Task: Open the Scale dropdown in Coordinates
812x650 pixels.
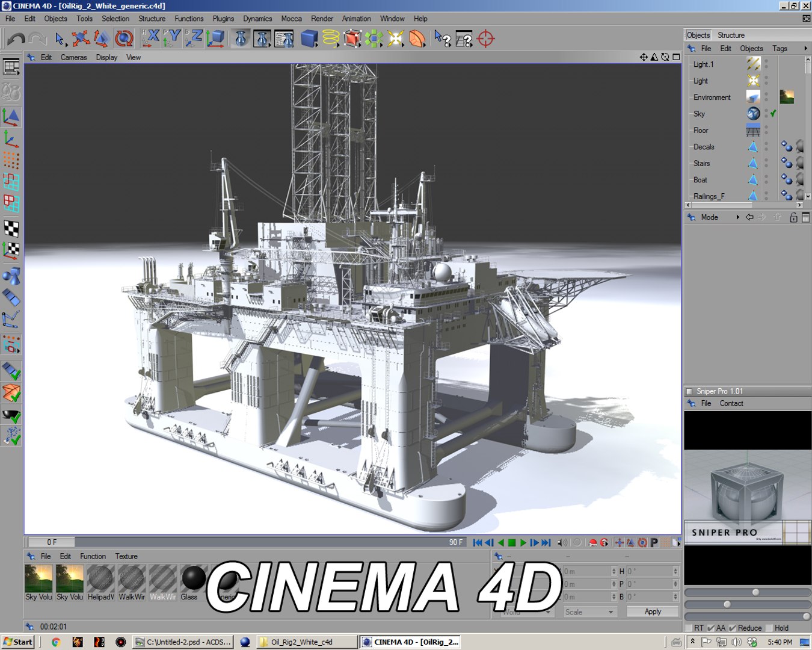Action: (x=589, y=612)
